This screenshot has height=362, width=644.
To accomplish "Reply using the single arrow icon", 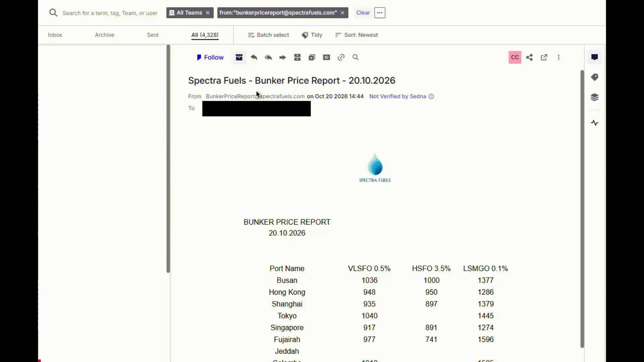I will pos(254,57).
